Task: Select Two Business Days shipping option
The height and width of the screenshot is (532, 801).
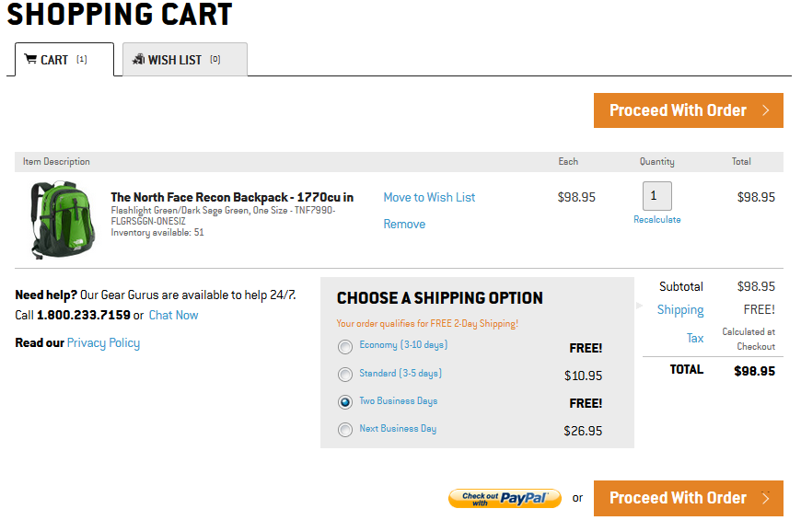Action: click(x=345, y=402)
